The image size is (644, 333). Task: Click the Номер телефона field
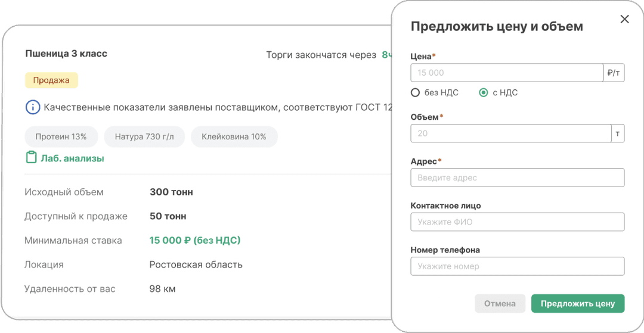(517, 266)
